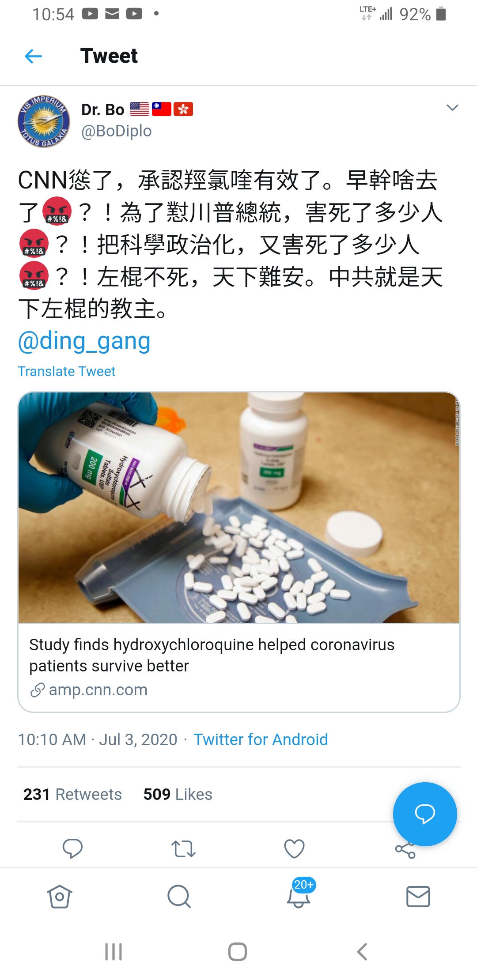
Task: View the 231 Retweets list
Action: coord(72,794)
